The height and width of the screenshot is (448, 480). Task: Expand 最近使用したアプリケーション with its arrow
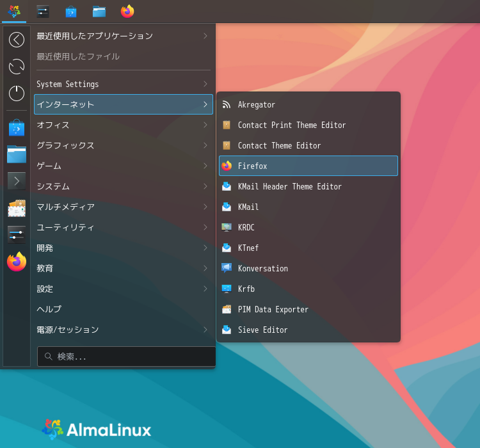(205, 36)
